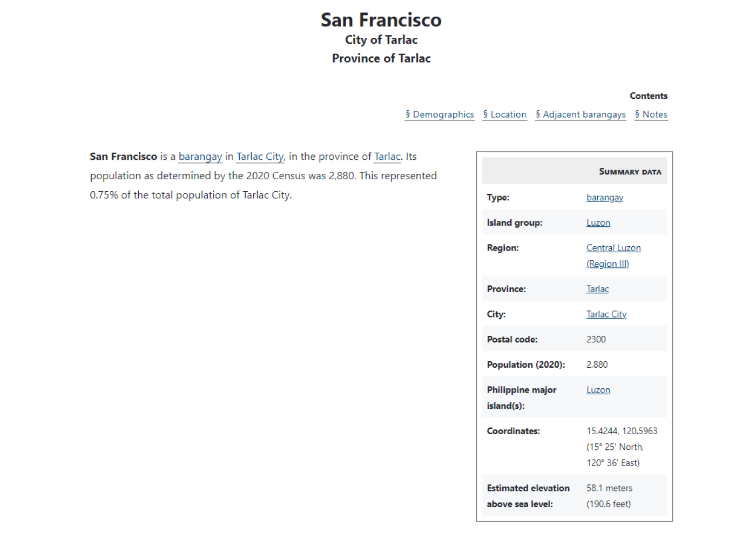756x533 pixels.
Task: Open the Notes section link
Action: tap(651, 114)
